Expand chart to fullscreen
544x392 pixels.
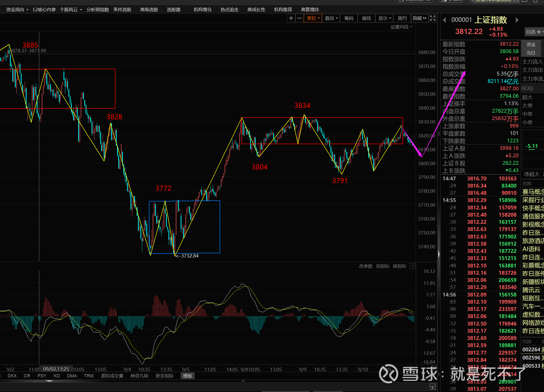(433, 18)
